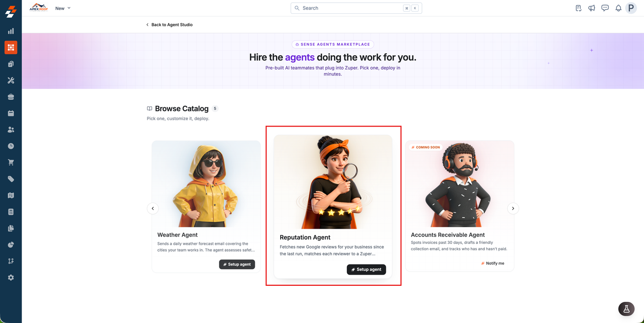Screen dimensions: 644x323
Task: Open the bar chart dashboard icon in sidebar
Action: coord(11,31)
